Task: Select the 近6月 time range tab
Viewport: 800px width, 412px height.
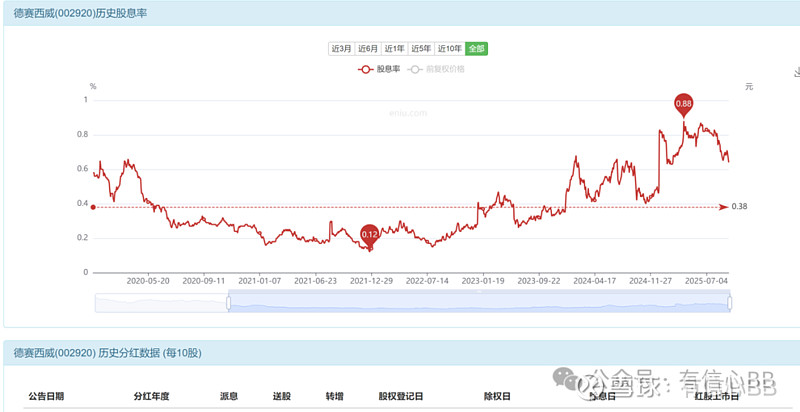Action: click(x=368, y=49)
